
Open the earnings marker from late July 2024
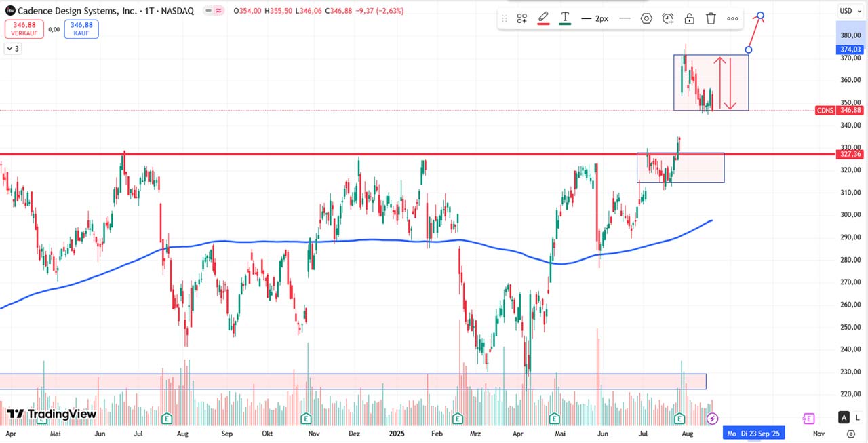(x=167, y=418)
